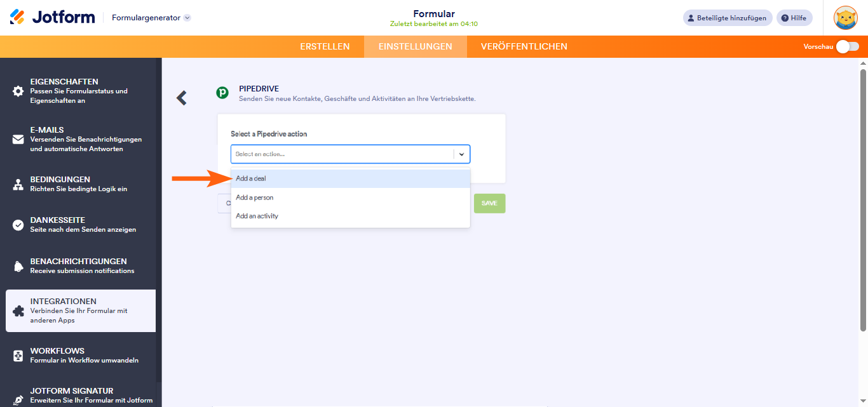868x407 pixels.
Task: Choose the Add a person action
Action: tap(254, 197)
